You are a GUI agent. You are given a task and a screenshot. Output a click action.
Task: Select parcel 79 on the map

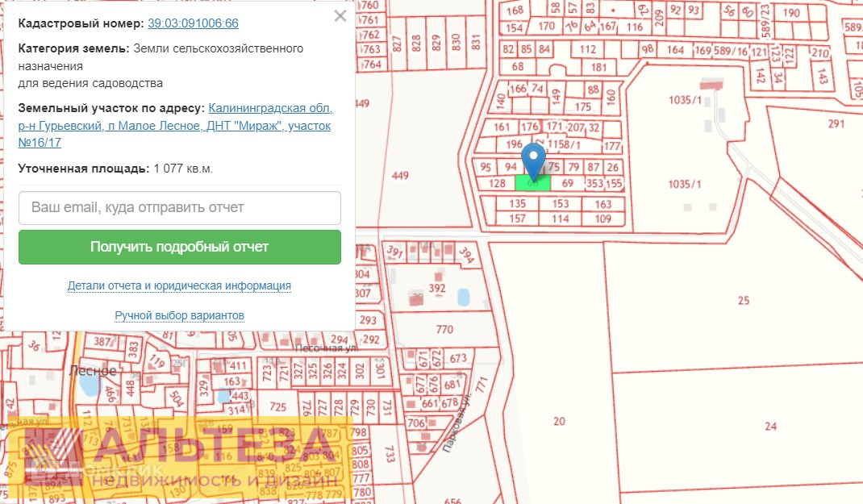click(x=573, y=167)
